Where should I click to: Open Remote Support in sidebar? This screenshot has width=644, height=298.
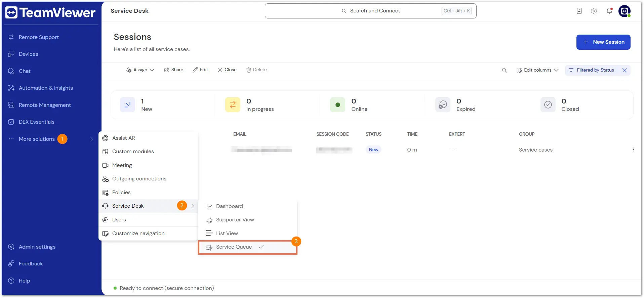[x=39, y=37]
